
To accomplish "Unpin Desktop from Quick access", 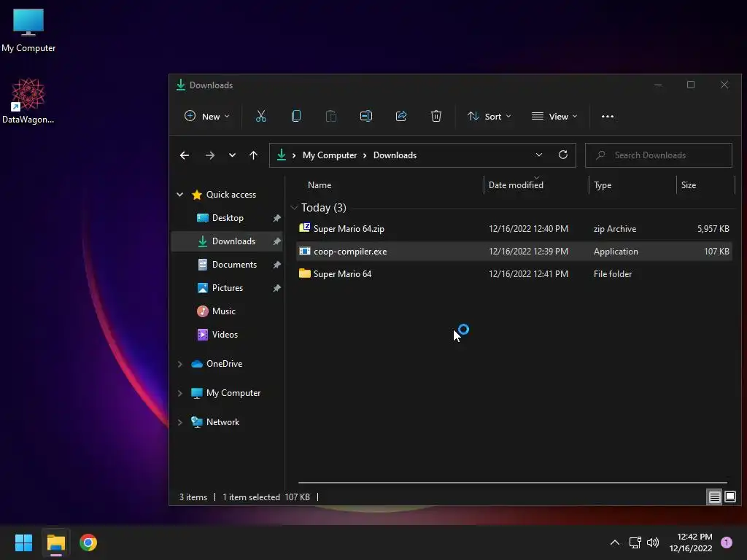I will point(276,218).
